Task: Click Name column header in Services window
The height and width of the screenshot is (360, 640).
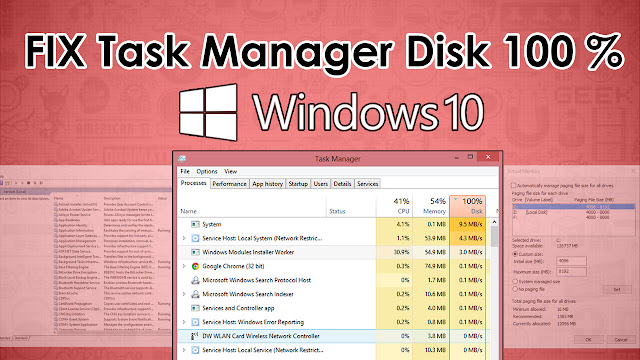Action: [x=58, y=198]
